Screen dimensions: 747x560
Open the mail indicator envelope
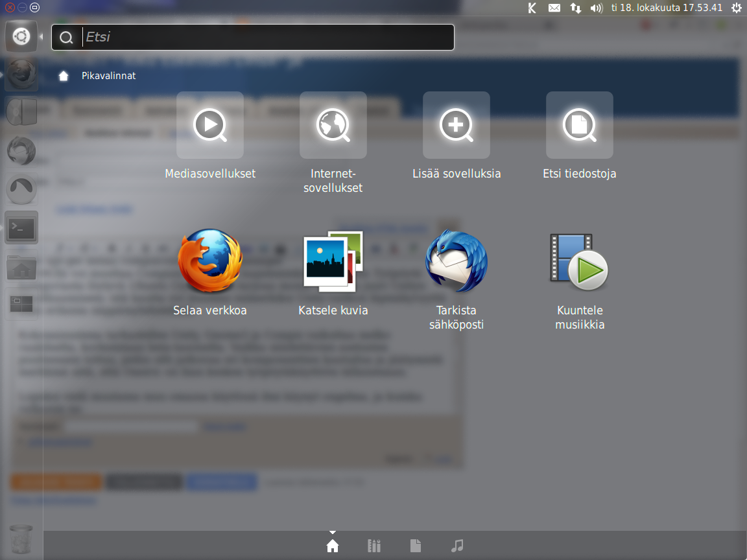pyautogui.click(x=554, y=8)
